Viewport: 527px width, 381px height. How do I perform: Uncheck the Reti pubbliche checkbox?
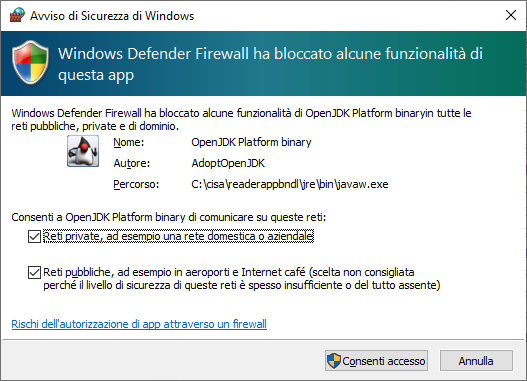(34, 272)
